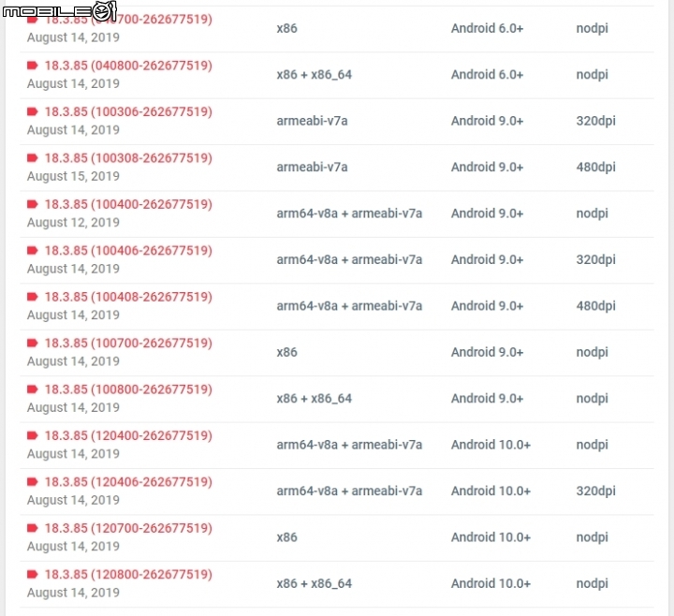Viewport: 674px width, 616px height.
Task: Open the 18.3.85 (100800-262677519) variant
Action: click(x=128, y=389)
